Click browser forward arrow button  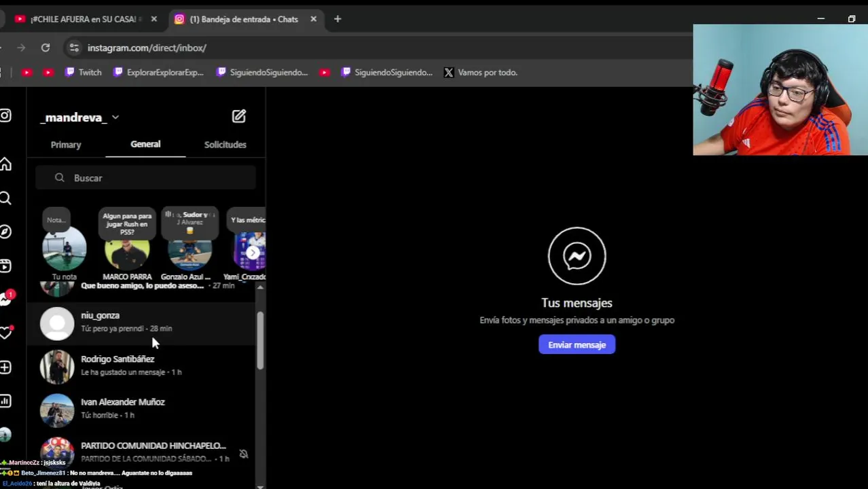tap(21, 48)
